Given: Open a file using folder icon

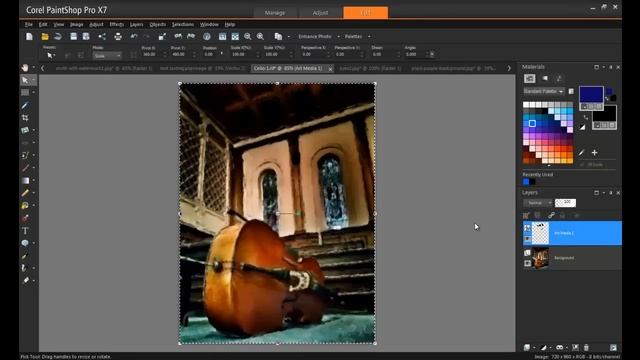Looking at the screenshot, I should coord(45,37).
